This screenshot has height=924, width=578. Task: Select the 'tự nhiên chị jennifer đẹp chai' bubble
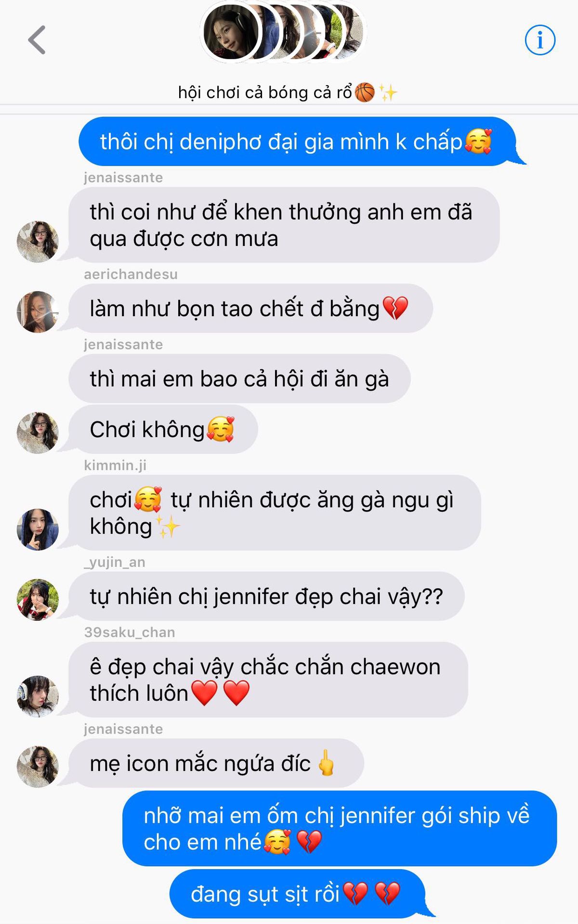(x=266, y=596)
